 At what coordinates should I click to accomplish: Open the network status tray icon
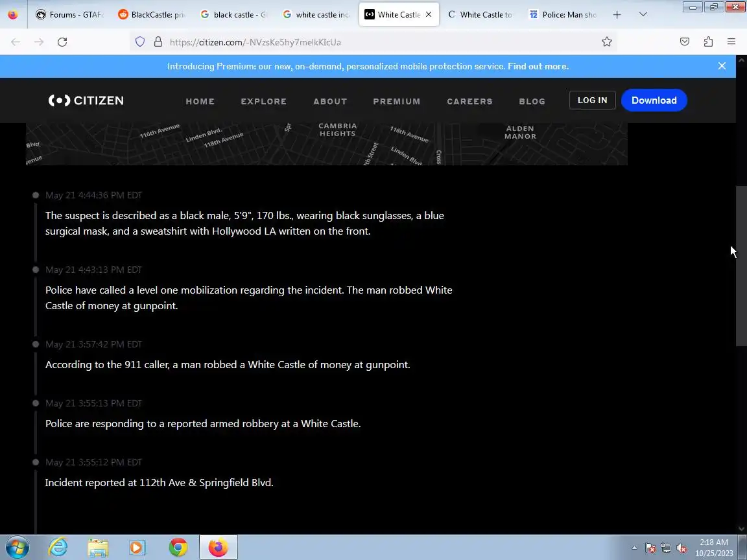click(x=666, y=548)
